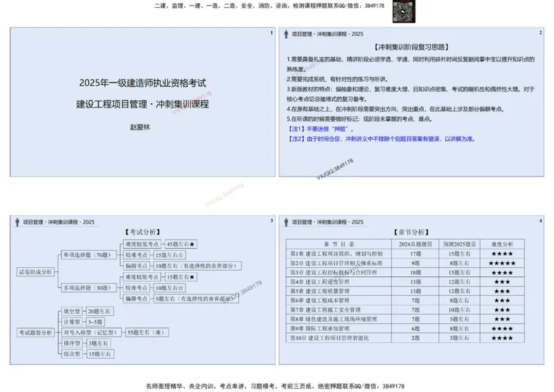Click the 考试题型分析 box
This screenshot has height=392, width=554.
tap(35, 332)
